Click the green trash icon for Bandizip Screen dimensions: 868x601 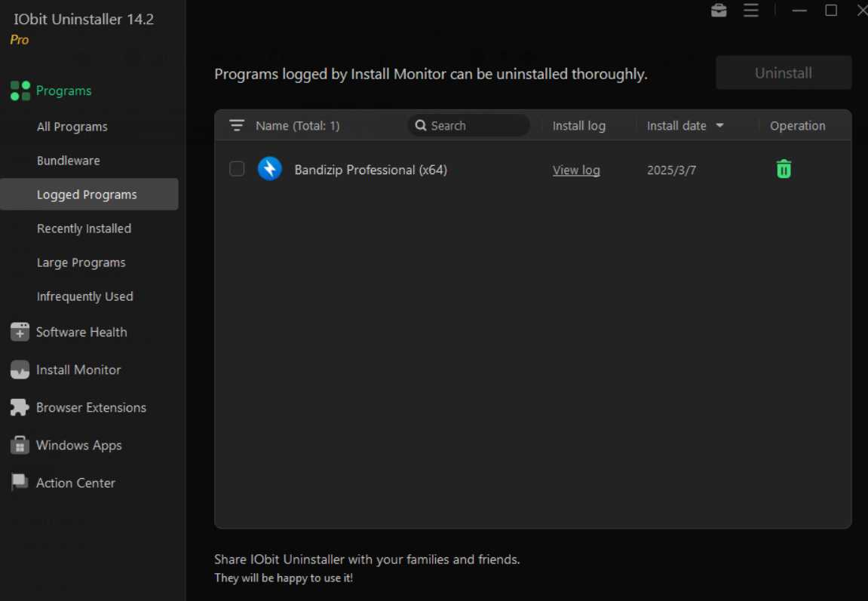(784, 170)
